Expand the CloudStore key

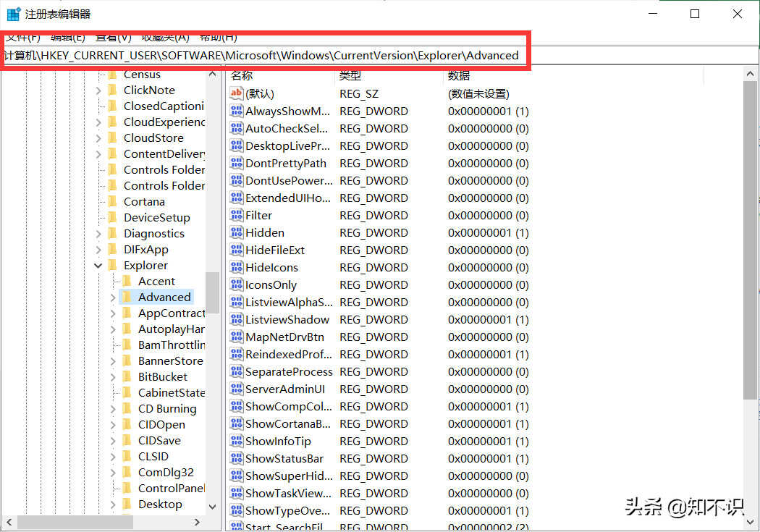[98, 138]
